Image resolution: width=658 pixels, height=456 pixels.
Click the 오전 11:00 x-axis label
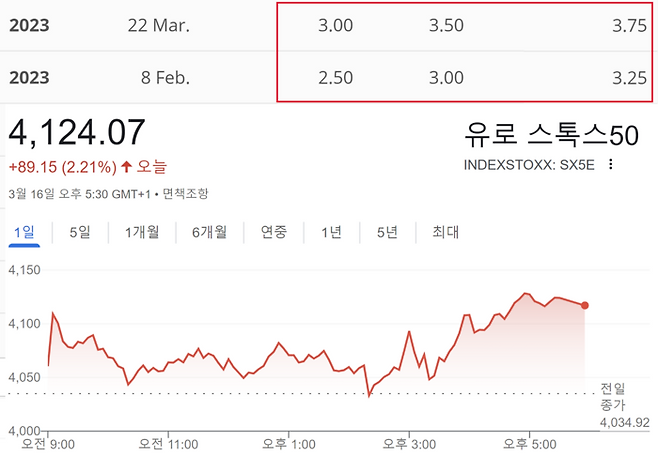168,444
